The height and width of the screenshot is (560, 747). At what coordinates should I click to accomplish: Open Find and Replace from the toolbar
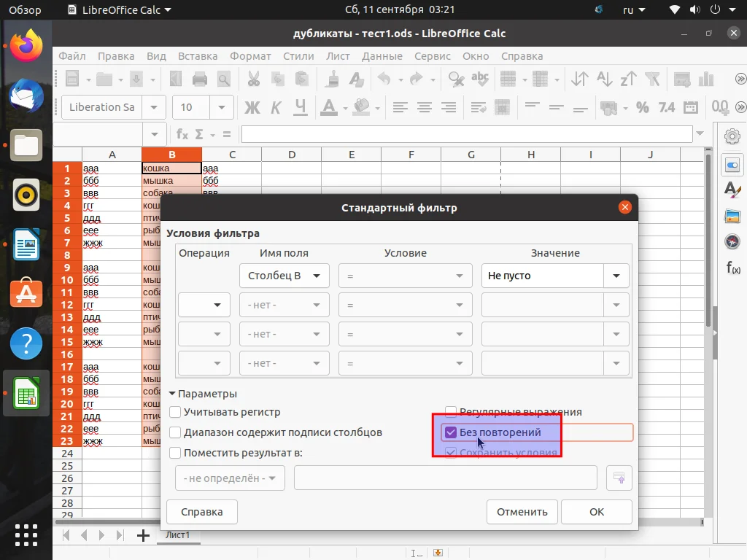[455, 78]
